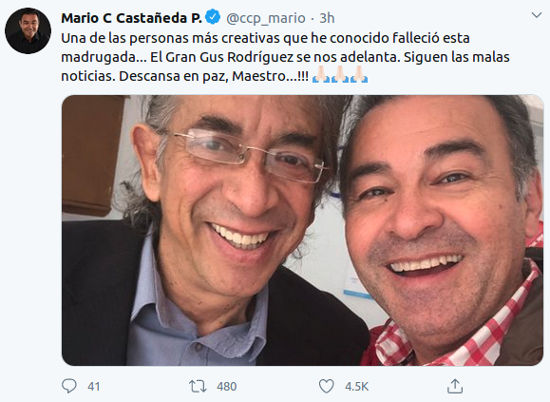Click the man with glasses in photo
Screen dimensions: 550x402
(210, 230)
